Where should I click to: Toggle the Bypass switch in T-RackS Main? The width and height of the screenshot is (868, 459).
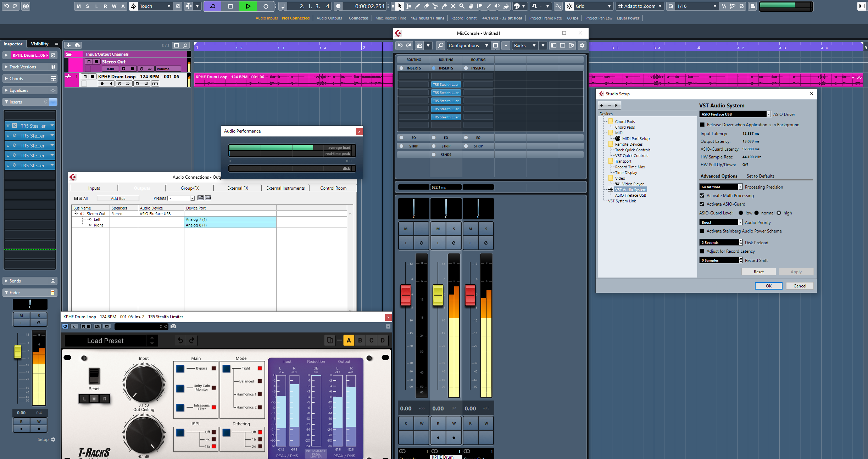pos(180,368)
